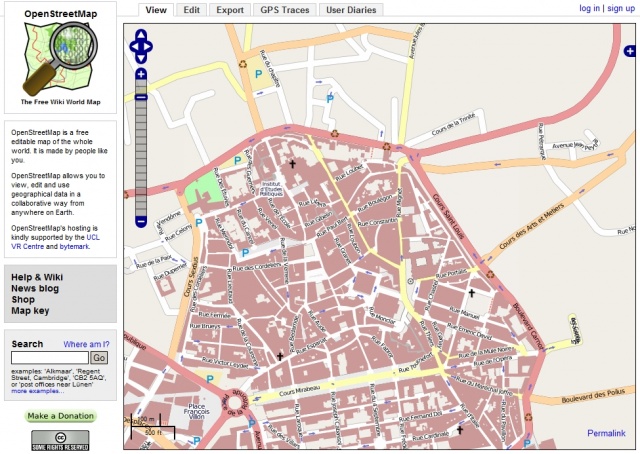Click the Permalink link on map
Image resolution: width=640 pixels, height=454 pixels.
[606, 433]
